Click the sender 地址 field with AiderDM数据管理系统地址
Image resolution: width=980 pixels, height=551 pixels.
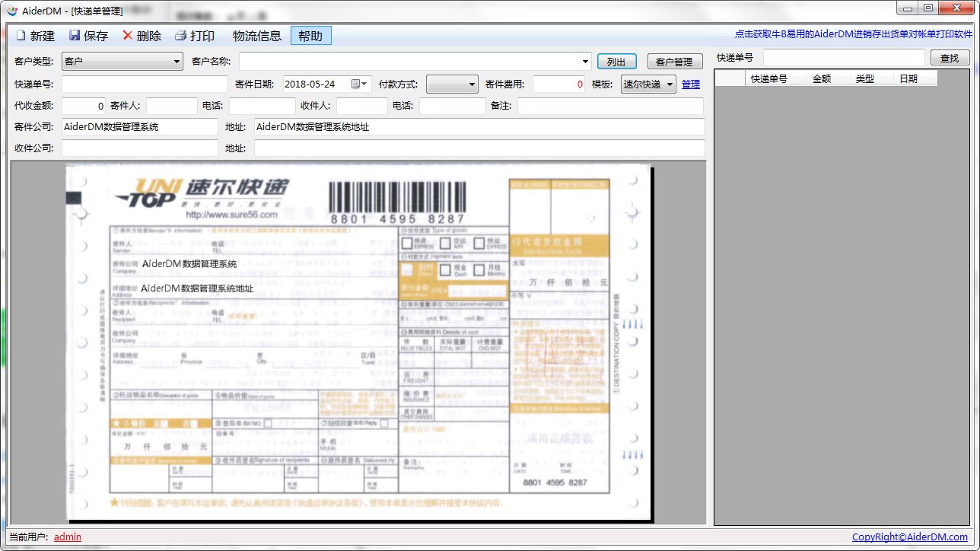point(479,127)
